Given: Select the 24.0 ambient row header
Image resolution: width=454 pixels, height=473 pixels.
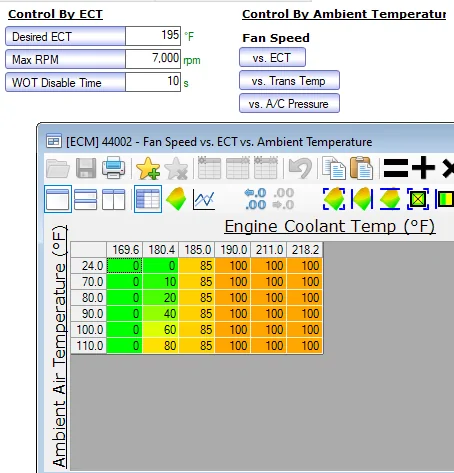Looking at the screenshot, I should coord(89,266).
